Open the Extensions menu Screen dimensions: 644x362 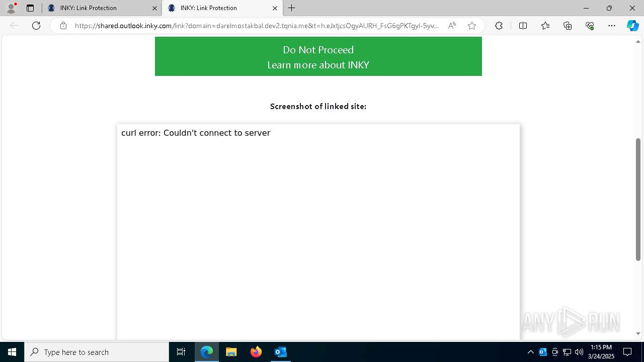[499, 26]
